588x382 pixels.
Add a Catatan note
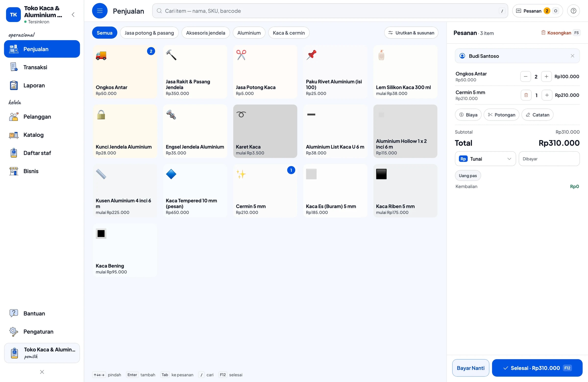pos(537,115)
